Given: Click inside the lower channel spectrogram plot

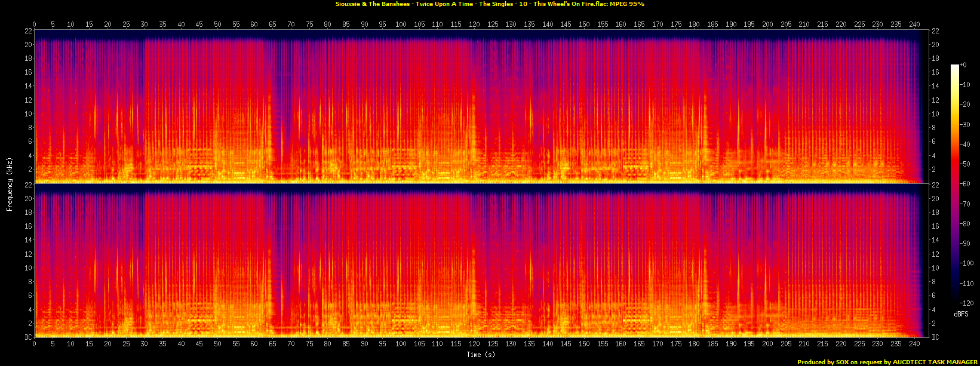Looking at the screenshot, I should click(481, 260).
